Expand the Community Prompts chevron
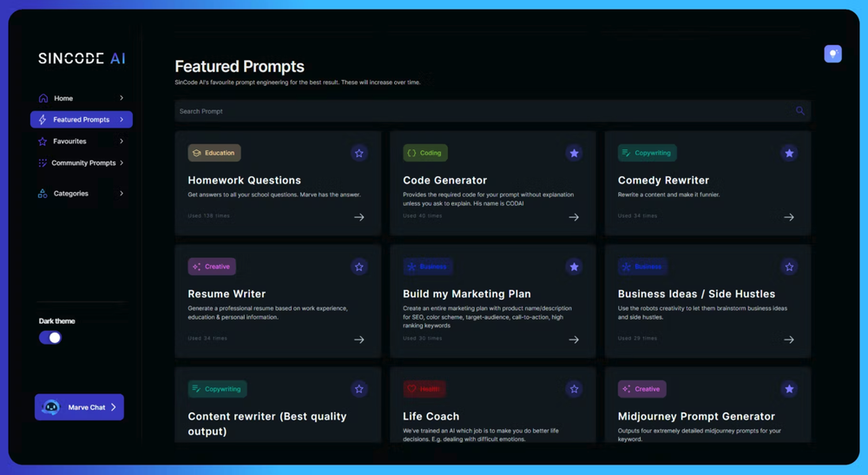This screenshot has height=475, width=868. tap(122, 162)
